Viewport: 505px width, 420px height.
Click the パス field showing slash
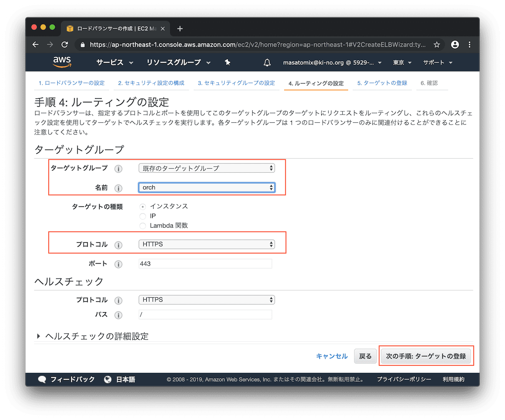(x=205, y=315)
